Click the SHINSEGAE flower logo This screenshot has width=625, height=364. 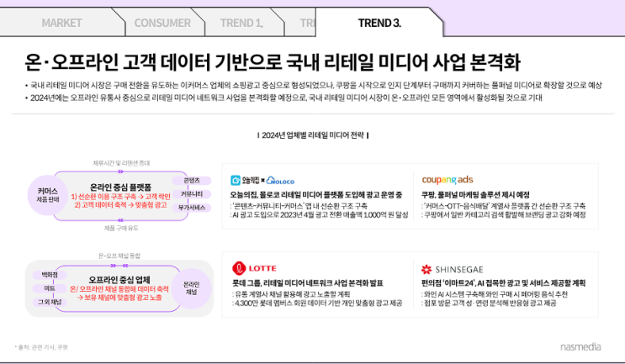pos(426,270)
